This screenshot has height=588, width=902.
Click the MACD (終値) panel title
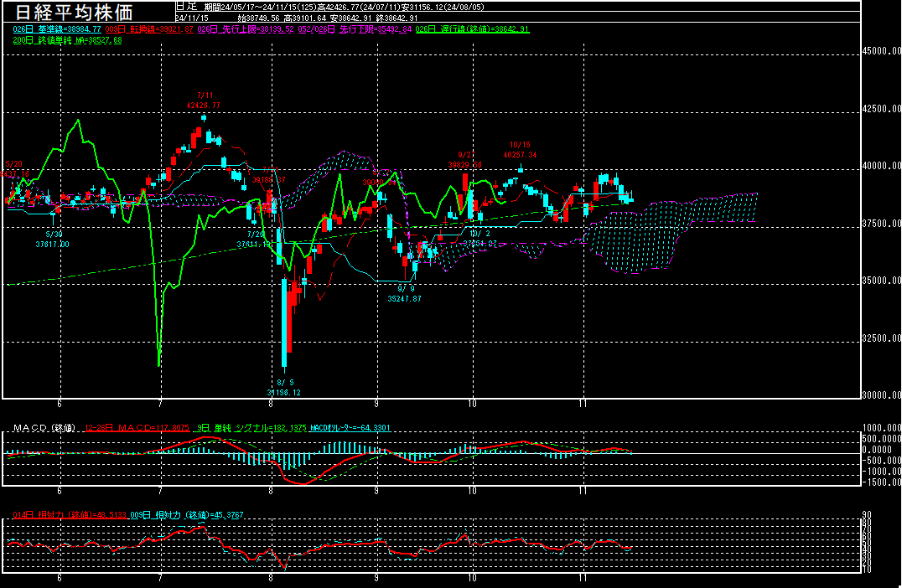pyautogui.click(x=44, y=428)
